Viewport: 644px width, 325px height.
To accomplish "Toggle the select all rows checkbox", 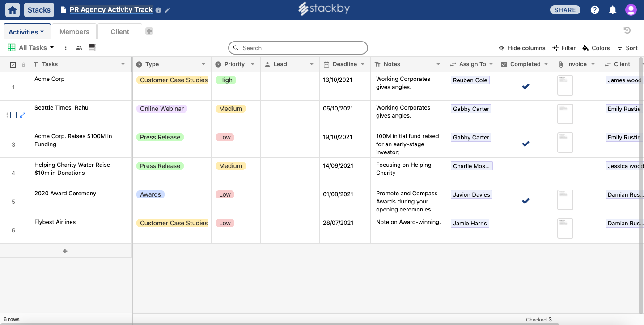I will pos(13,65).
